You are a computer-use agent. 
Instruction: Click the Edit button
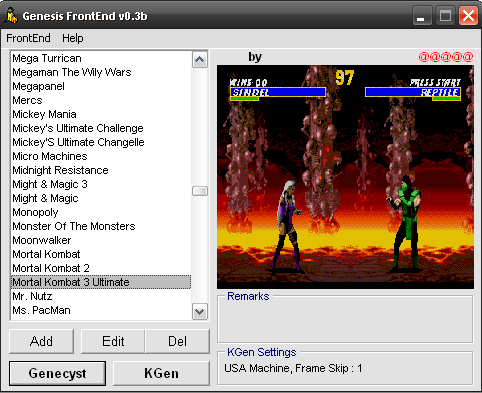(113, 341)
